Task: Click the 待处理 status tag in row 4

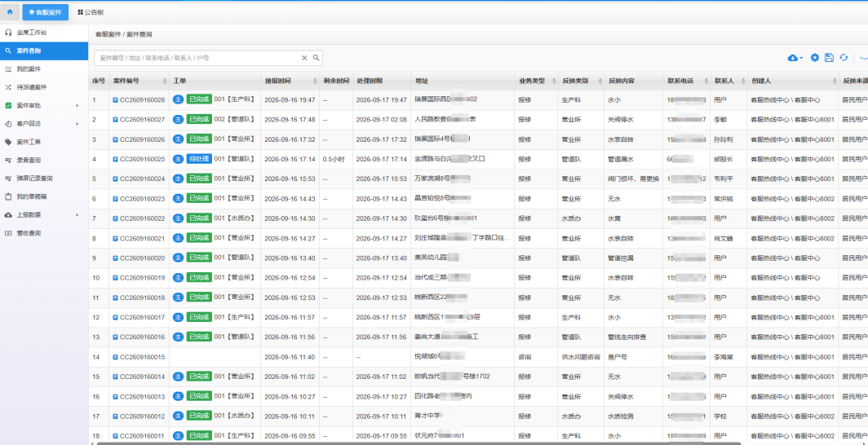Action: (x=199, y=159)
